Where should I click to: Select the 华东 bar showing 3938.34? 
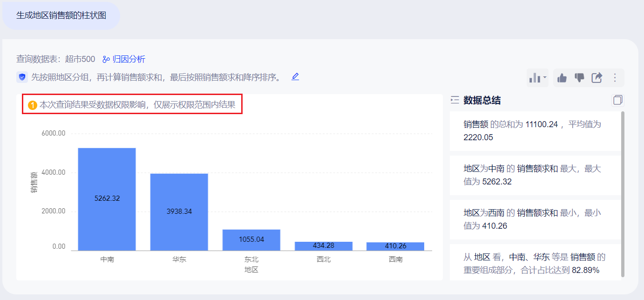tap(179, 211)
